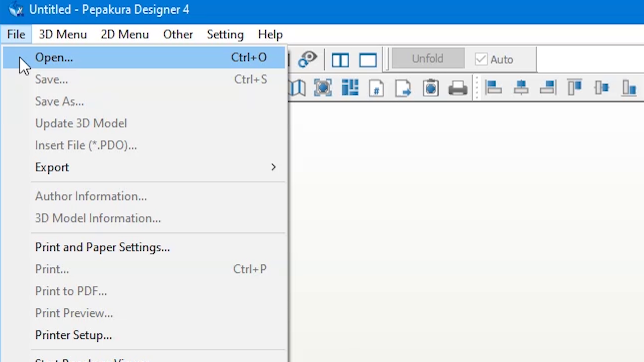Viewport: 644px width, 362px height.
Task: Select Update 3D Model option
Action: 81,123
